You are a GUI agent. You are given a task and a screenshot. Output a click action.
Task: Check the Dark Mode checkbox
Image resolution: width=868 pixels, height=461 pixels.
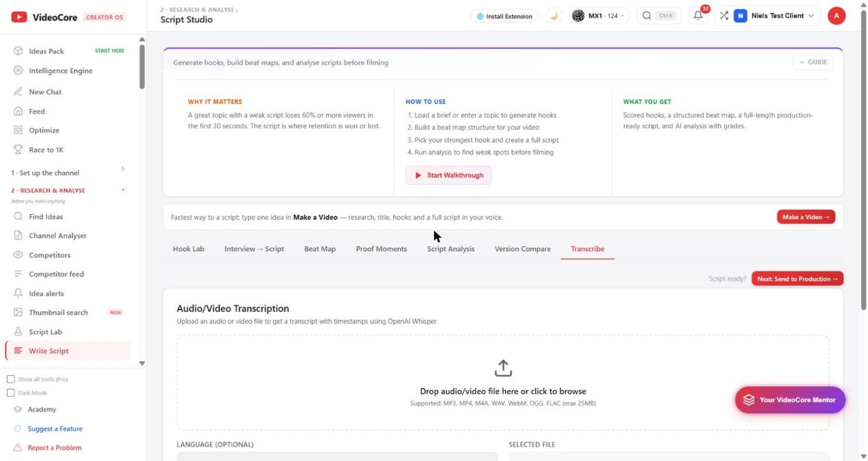11,393
